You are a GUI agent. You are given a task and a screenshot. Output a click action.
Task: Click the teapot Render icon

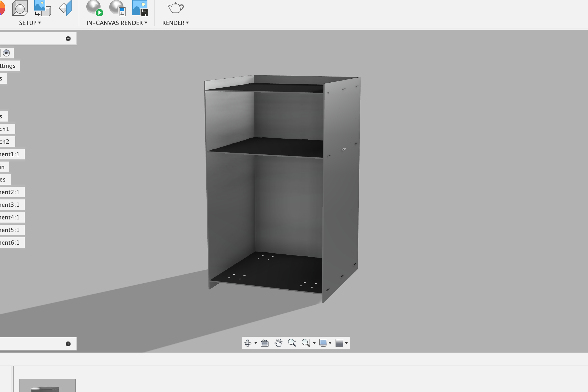(x=175, y=8)
